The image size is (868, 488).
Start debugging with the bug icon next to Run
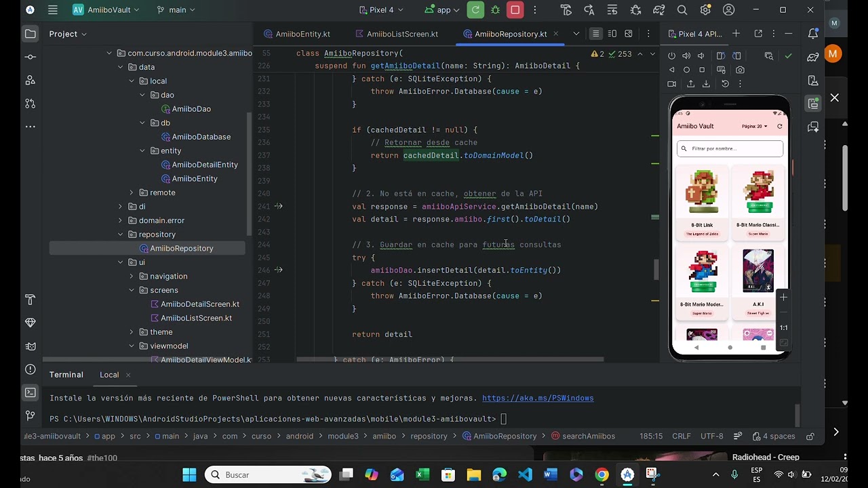pyautogui.click(x=496, y=10)
